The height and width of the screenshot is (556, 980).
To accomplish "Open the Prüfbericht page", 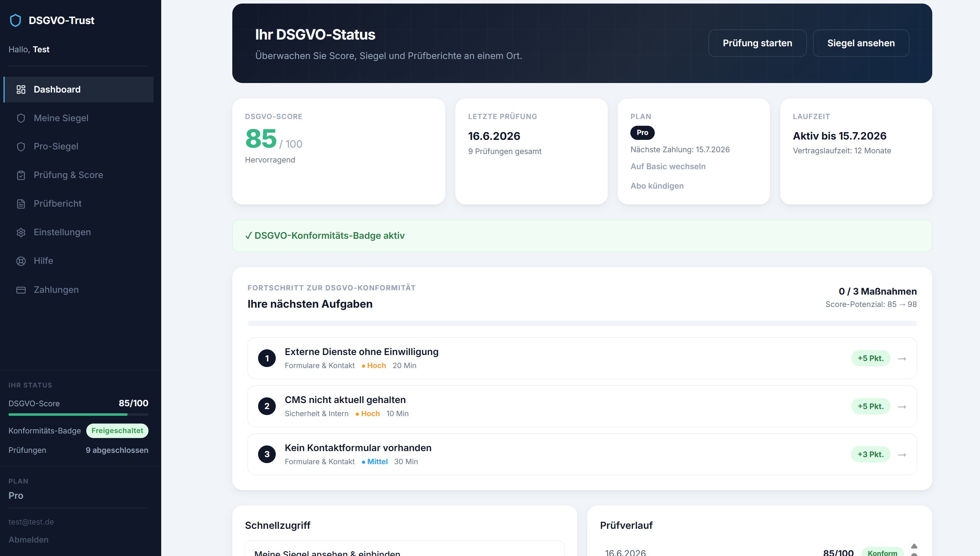I will (79, 204).
